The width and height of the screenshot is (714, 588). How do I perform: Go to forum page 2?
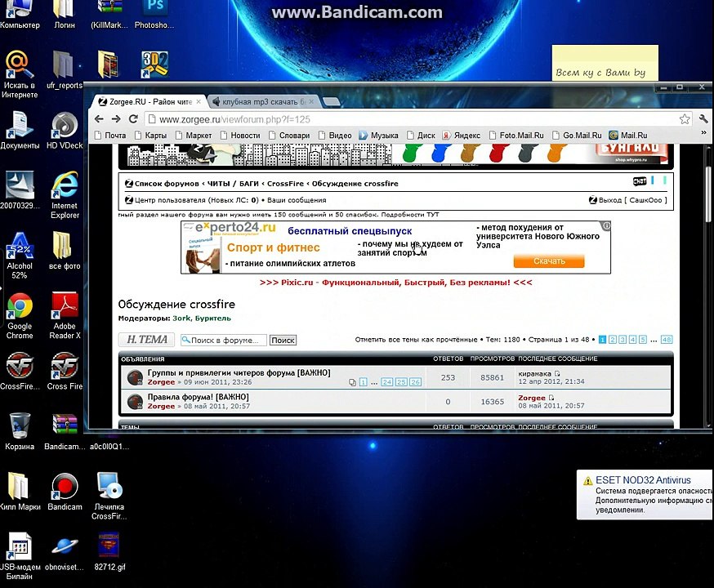613,340
